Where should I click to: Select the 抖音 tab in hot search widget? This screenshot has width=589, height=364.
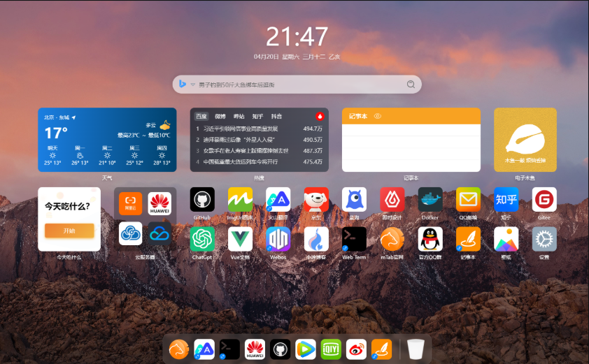(x=276, y=117)
